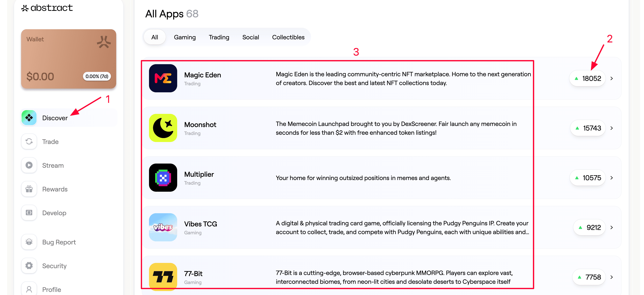Expand Magic Eden row chevron
The height and width of the screenshot is (295, 644).
coord(612,79)
